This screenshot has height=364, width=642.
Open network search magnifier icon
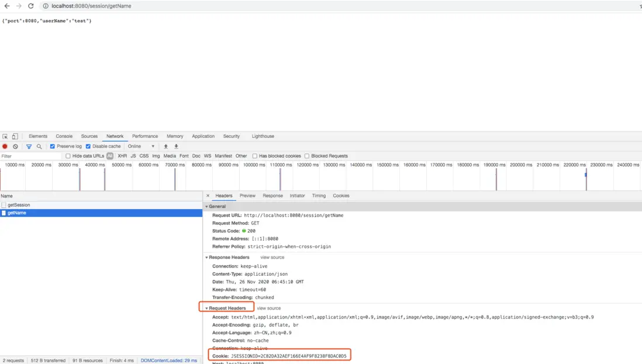click(x=39, y=147)
